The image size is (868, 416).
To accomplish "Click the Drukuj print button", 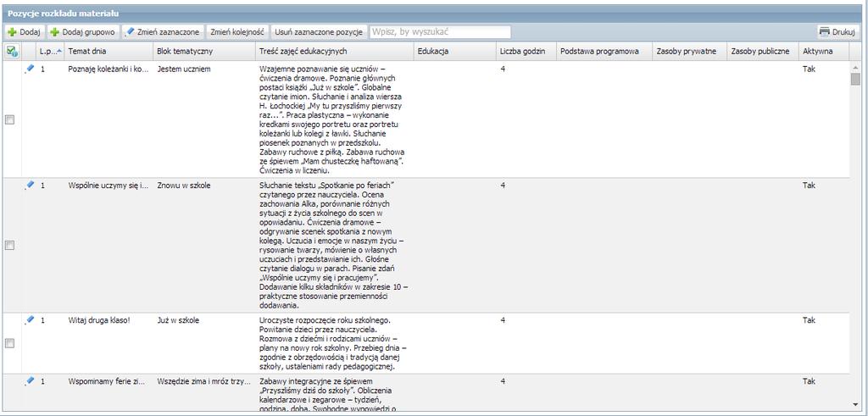I will tap(837, 32).
